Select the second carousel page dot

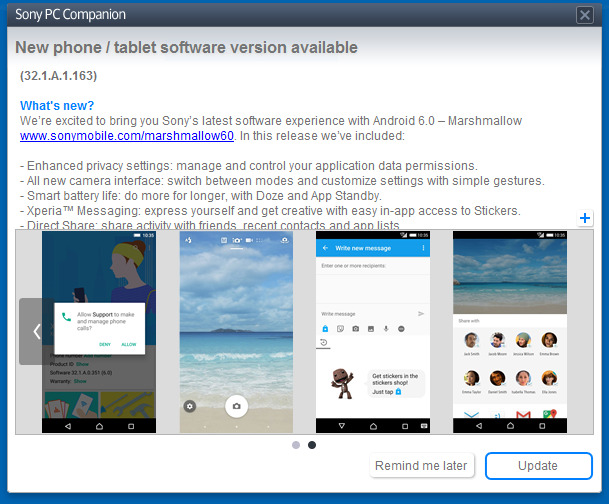pos(312,445)
